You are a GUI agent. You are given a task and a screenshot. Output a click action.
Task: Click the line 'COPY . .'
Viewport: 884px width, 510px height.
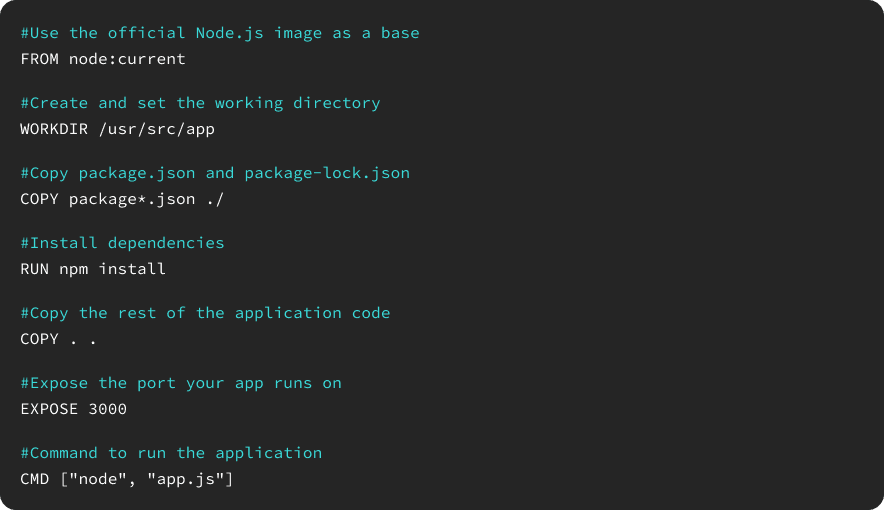click(59, 339)
